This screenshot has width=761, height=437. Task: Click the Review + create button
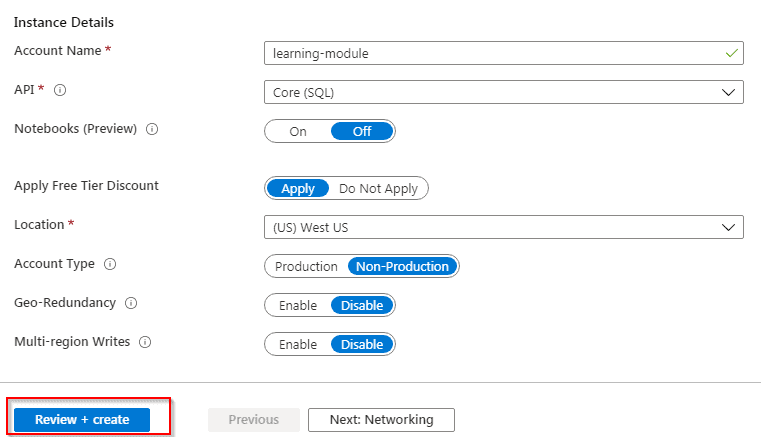pos(82,419)
